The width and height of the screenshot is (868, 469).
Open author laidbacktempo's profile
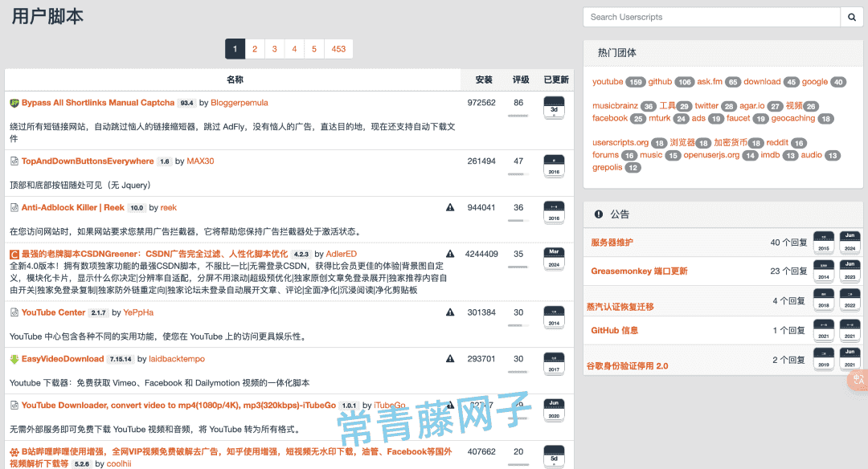click(x=177, y=359)
